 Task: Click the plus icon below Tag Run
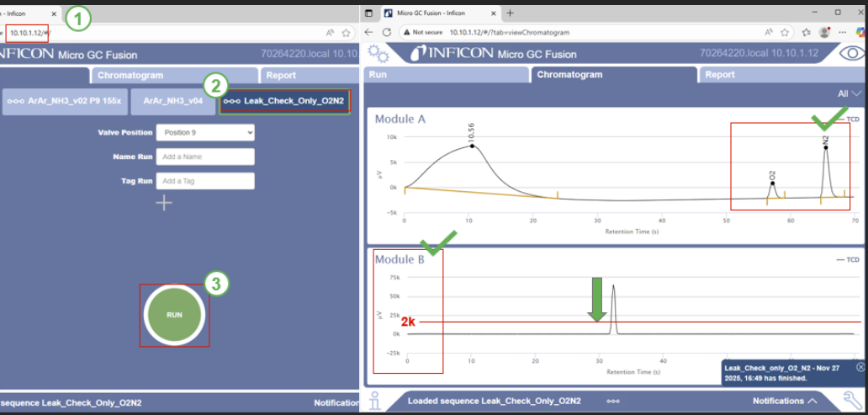pyautogui.click(x=164, y=202)
